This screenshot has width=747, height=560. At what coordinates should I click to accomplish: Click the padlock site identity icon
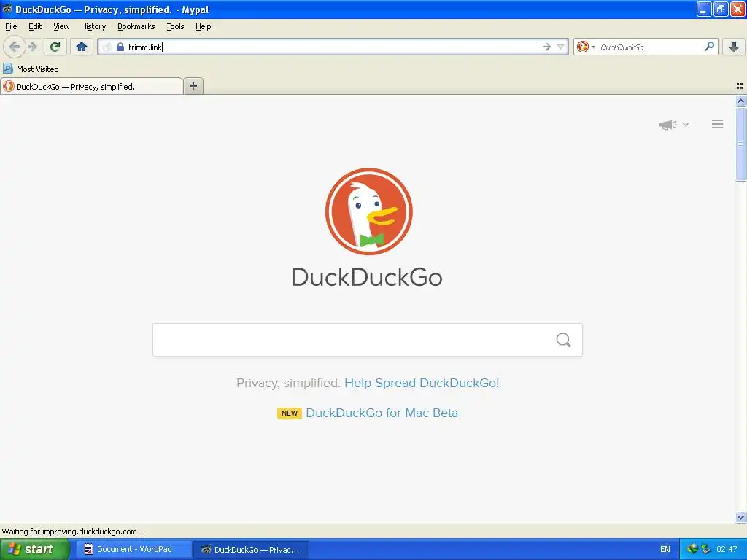tap(120, 47)
